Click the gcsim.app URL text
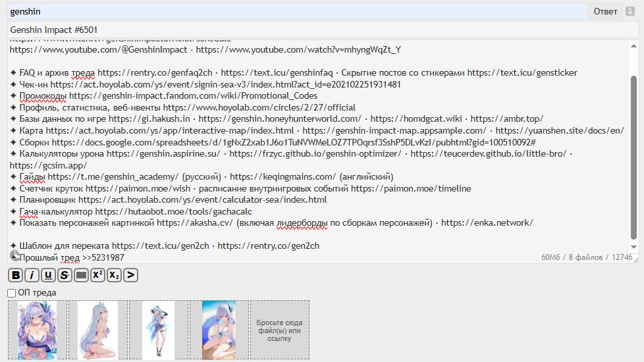The height and width of the screenshot is (362, 644). click(x=49, y=165)
